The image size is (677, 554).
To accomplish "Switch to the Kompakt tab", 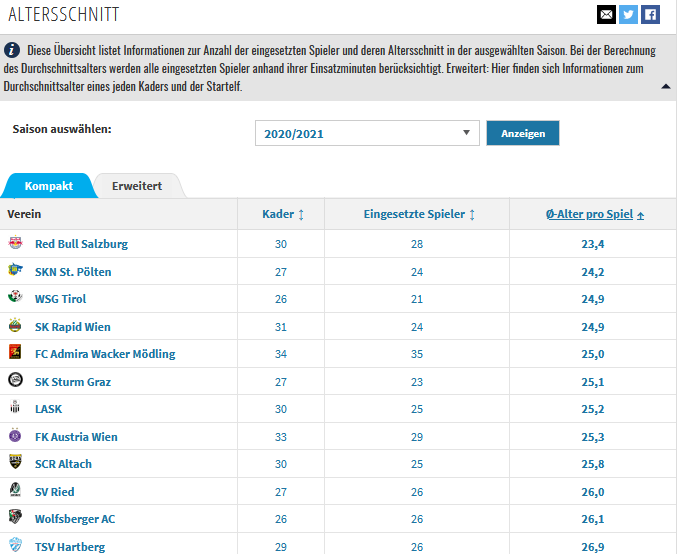I will click(x=49, y=186).
